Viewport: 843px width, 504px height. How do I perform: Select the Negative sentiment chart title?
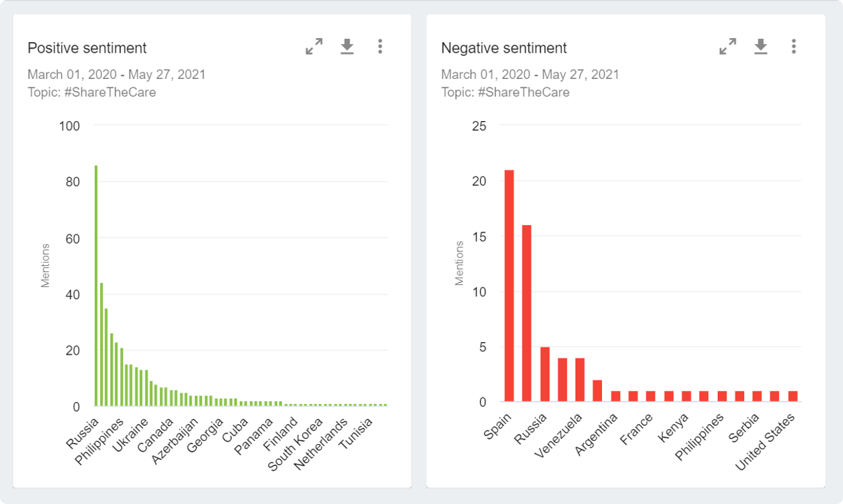[x=504, y=48]
